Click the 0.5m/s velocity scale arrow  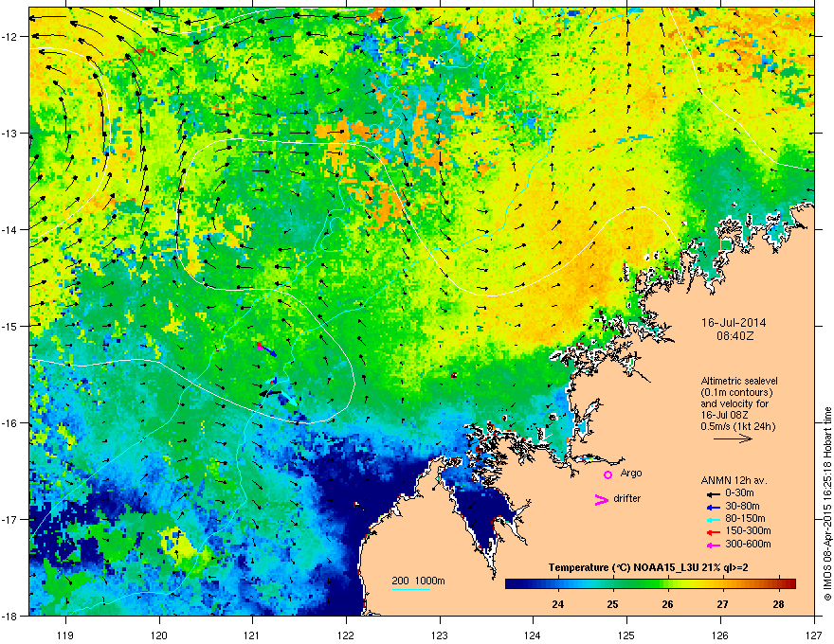[x=733, y=438]
